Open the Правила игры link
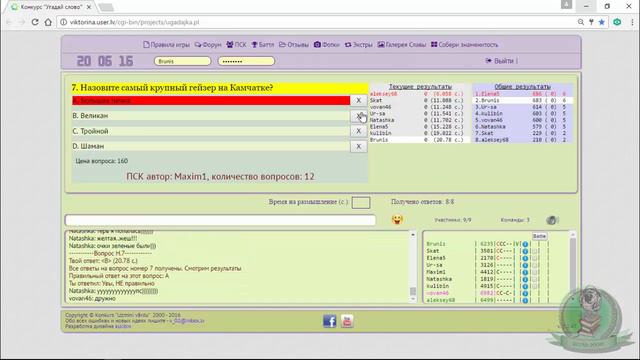The image size is (640, 360). tap(166, 44)
